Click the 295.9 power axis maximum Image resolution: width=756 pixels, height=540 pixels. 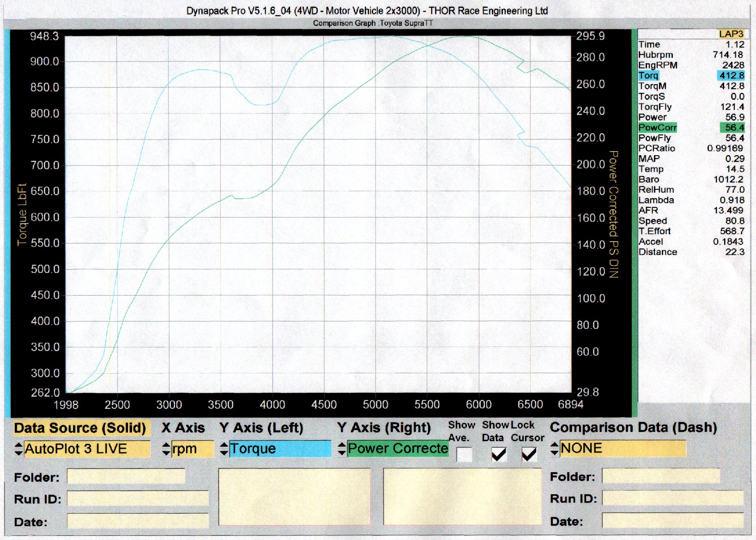(x=591, y=36)
